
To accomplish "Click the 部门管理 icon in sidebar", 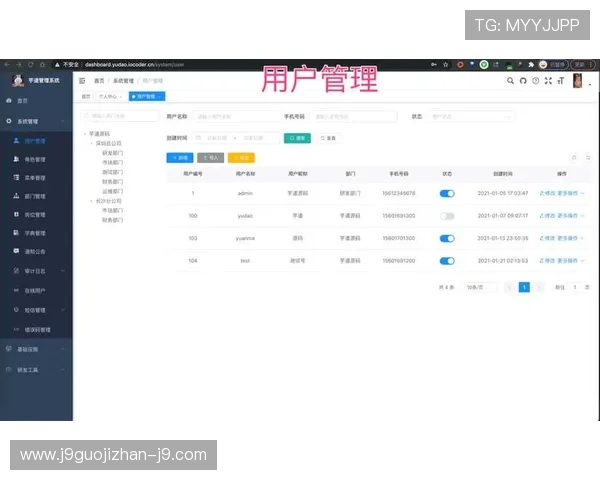I will [16, 196].
